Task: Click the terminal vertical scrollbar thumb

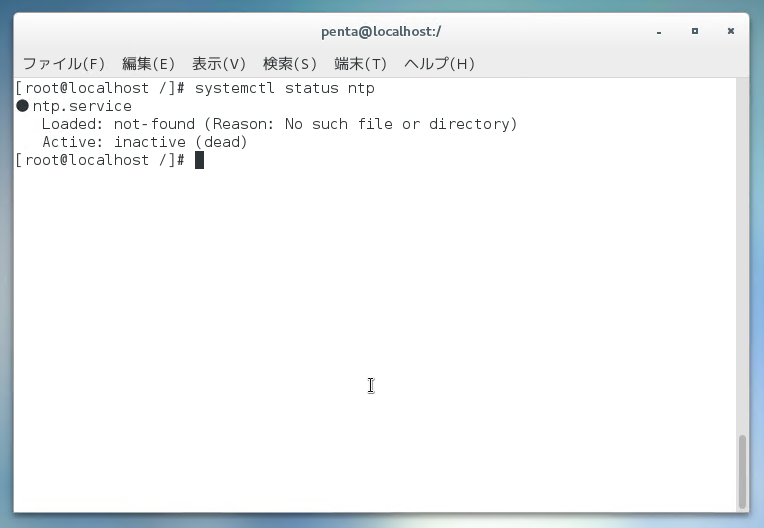Action: click(742, 471)
